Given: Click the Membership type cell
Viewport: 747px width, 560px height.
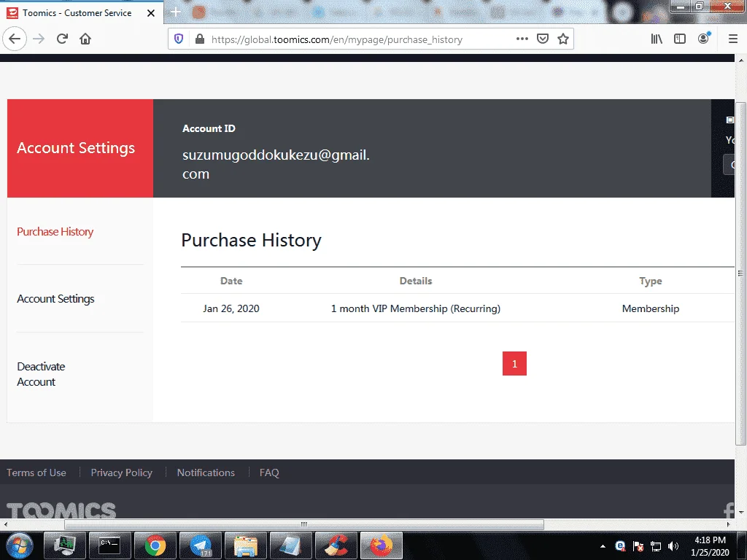Looking at the screenshot, I should (x=650, y=308).
